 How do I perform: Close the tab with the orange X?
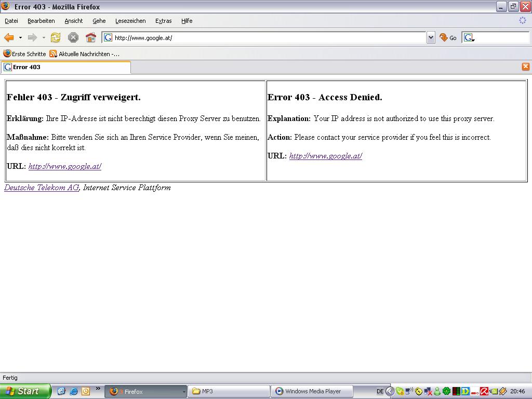(526, 66)
